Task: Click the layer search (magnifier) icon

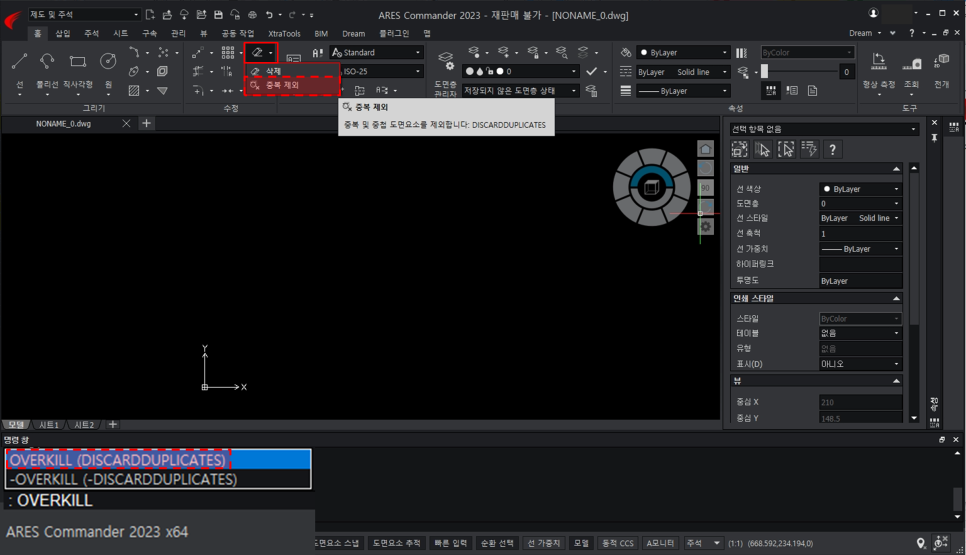Action: 561,52
